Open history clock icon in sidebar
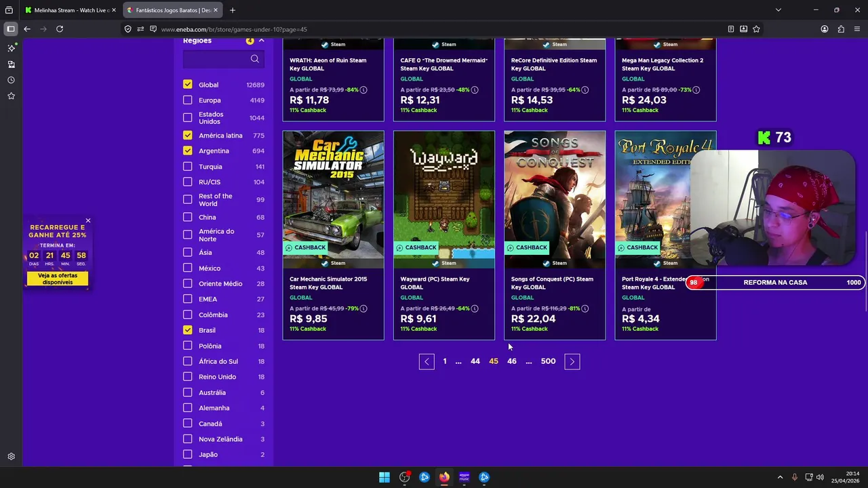The height and width of the screenshot is (488, 868). [11, 80]
